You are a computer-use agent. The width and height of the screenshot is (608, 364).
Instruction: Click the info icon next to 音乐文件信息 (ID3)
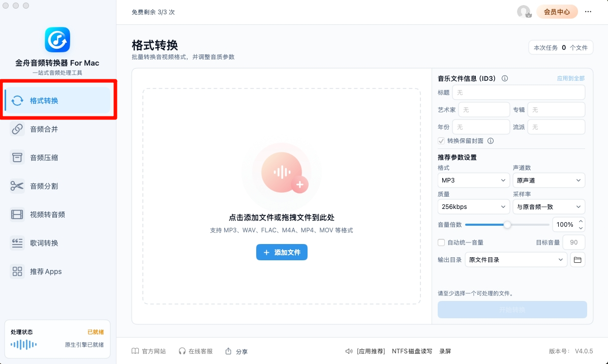(x=504, y=78)
